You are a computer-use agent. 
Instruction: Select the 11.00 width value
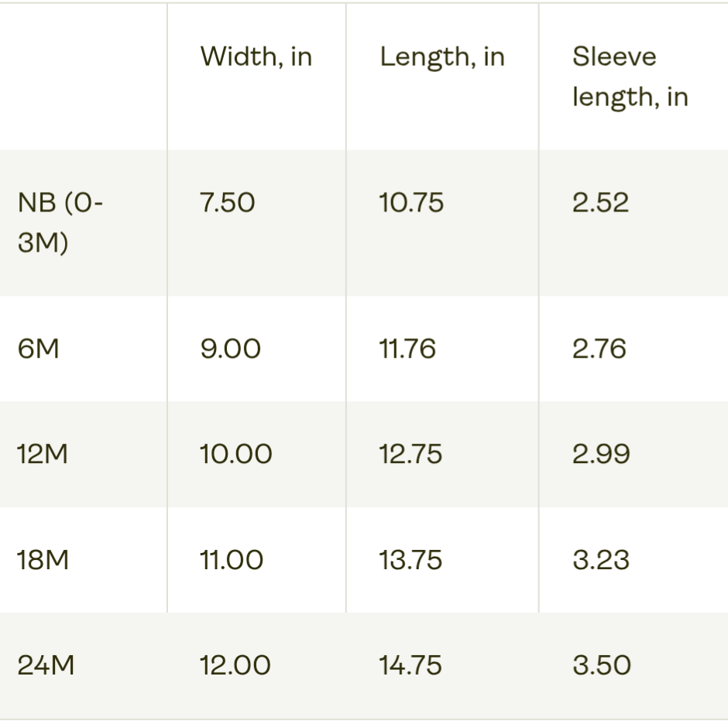(x=231, y=560)
